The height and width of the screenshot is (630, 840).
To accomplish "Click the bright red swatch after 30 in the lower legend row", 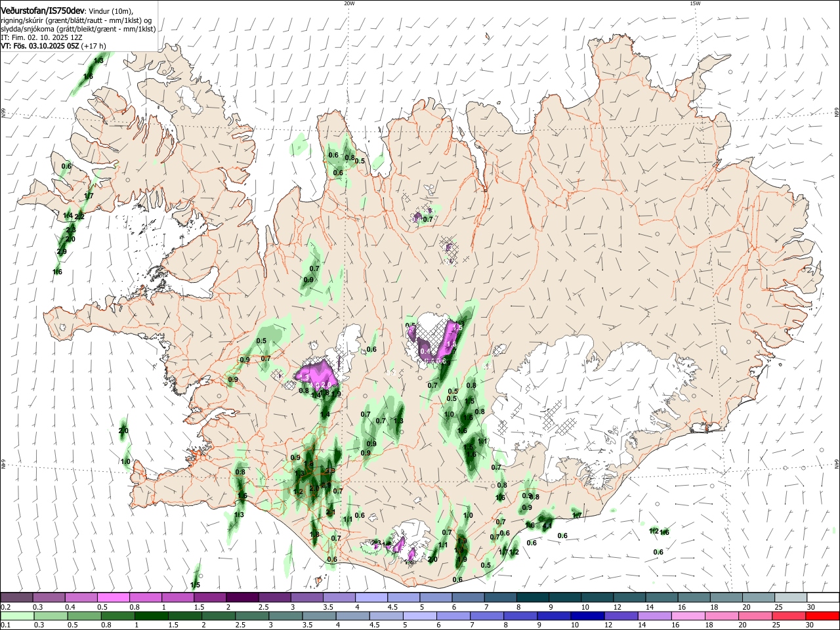I will (x=822, y=616).
